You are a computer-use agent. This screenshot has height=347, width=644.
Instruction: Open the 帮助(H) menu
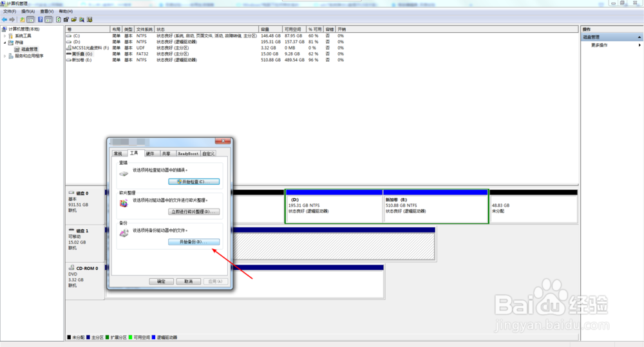(66, 12)
